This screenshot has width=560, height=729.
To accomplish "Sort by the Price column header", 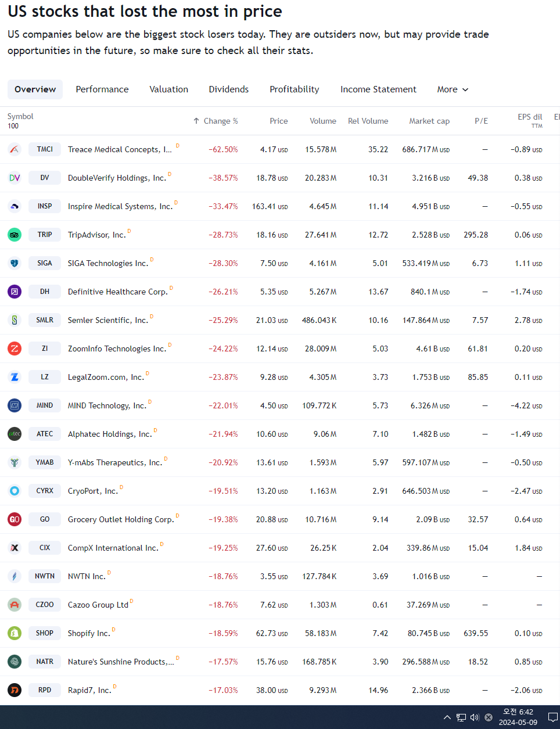I will 279,121.
